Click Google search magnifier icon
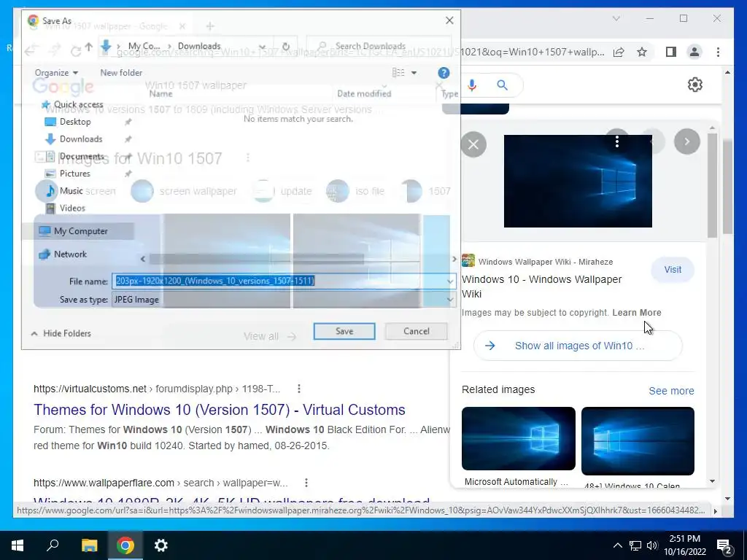This screenshot has height=560, width=747. (502, 85)
